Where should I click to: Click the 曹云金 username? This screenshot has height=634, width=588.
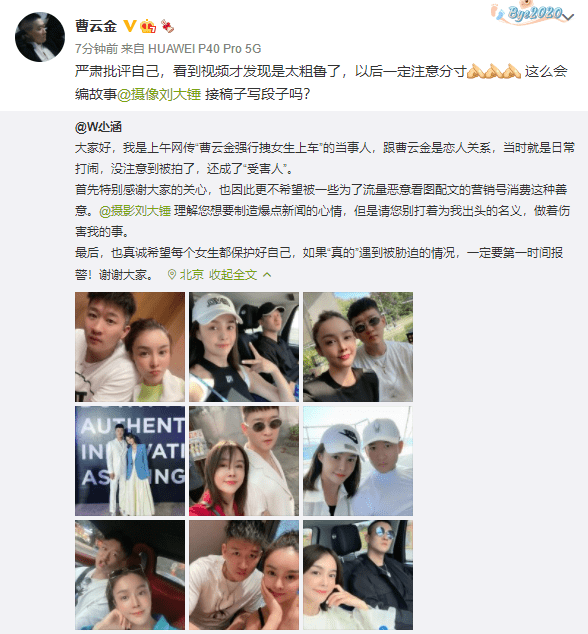(96, 26)
